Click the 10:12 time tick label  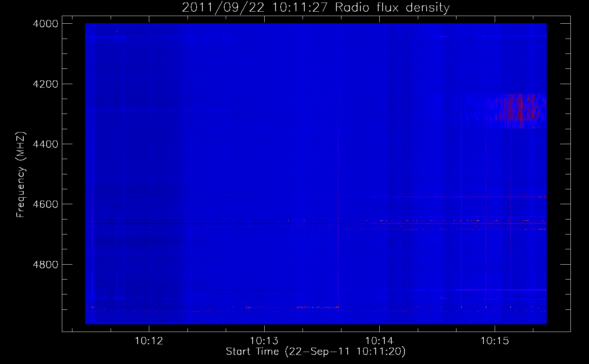coord(149,341)
